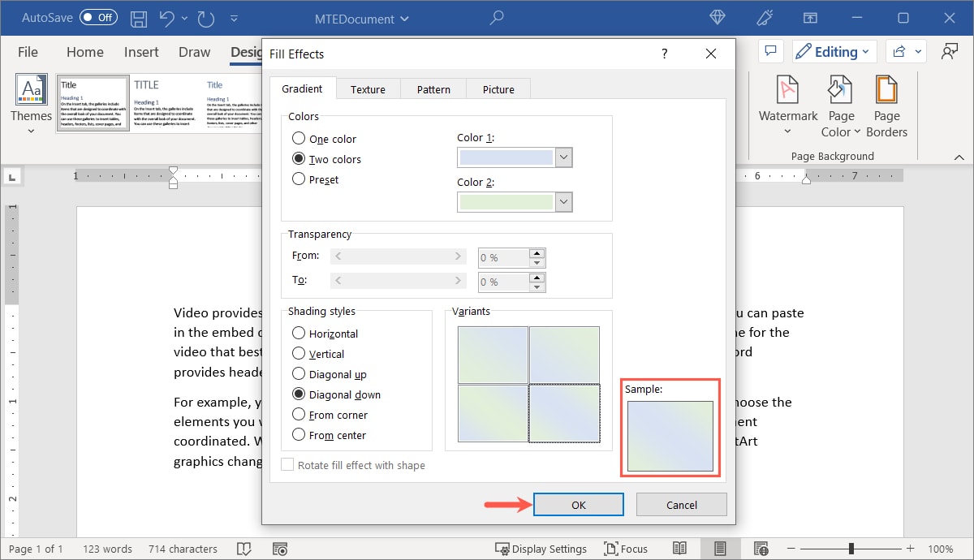The width and height of the screenshot is (974, 560).
Task: Switch to the Pattern tab
Action: click(x=433, y=89)
